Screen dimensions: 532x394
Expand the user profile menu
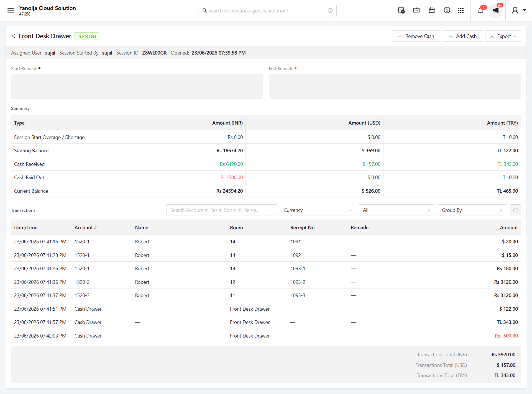point(519,11)
